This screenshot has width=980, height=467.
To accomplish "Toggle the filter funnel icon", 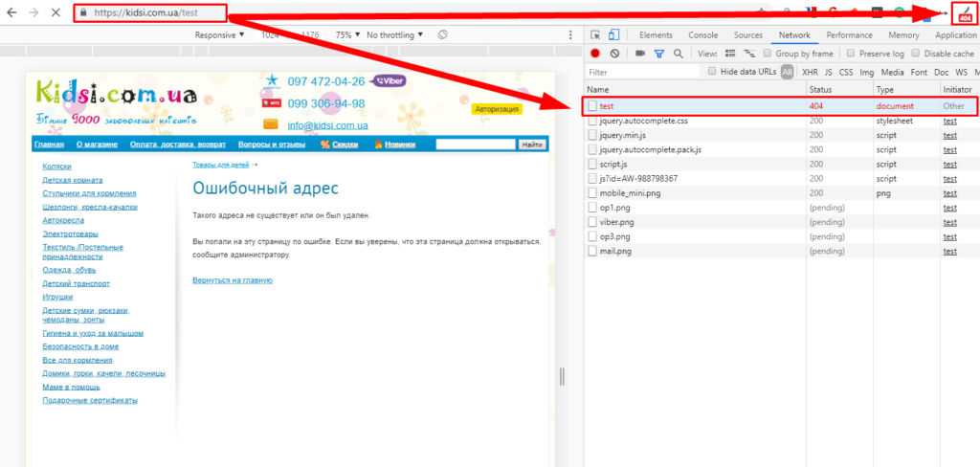I will [x=658, y=54].
